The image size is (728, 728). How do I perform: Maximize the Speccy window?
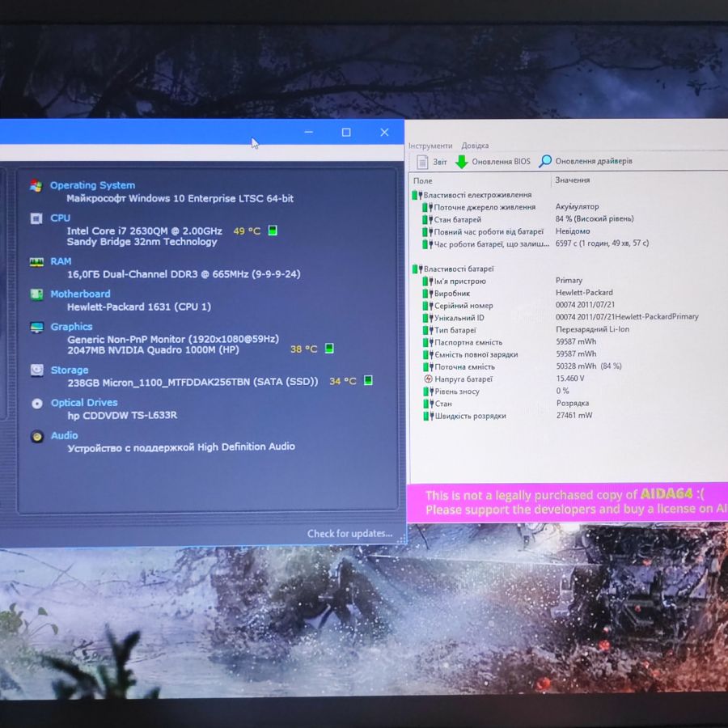pos(346,133)
